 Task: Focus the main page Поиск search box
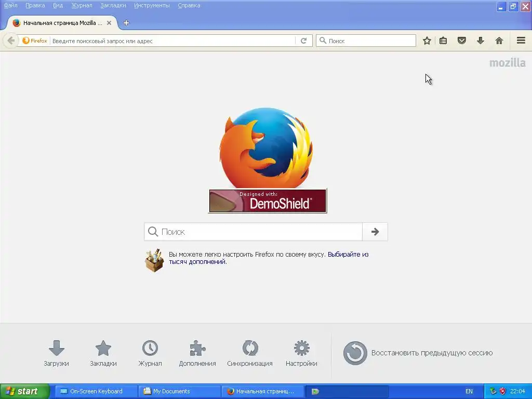[253, 232]
